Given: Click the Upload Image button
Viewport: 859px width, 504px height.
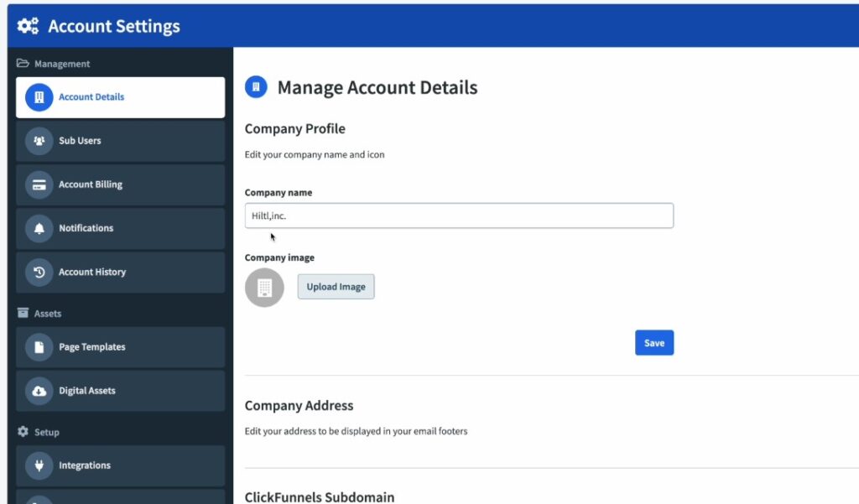Looking at the screenshot, I should pyautogui.click(x=336, y=287).
